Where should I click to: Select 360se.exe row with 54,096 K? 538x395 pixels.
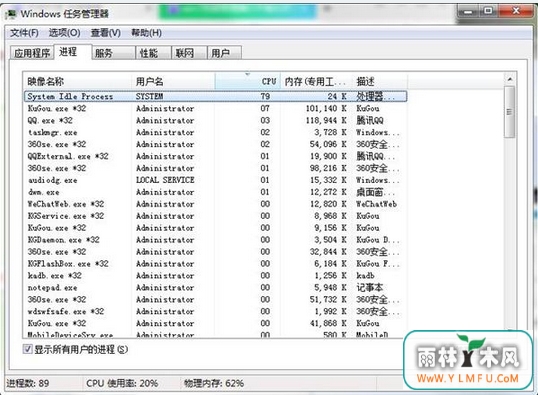tap(215, 144)
